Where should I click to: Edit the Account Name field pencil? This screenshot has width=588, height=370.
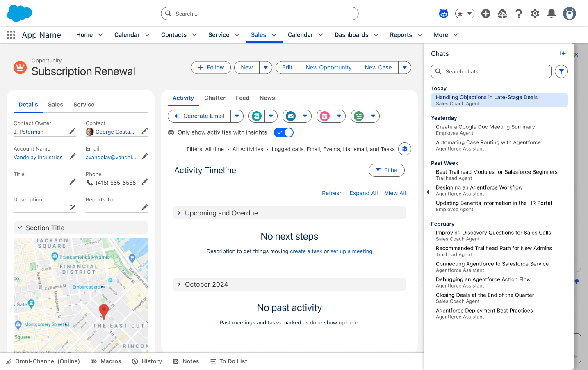73,157
